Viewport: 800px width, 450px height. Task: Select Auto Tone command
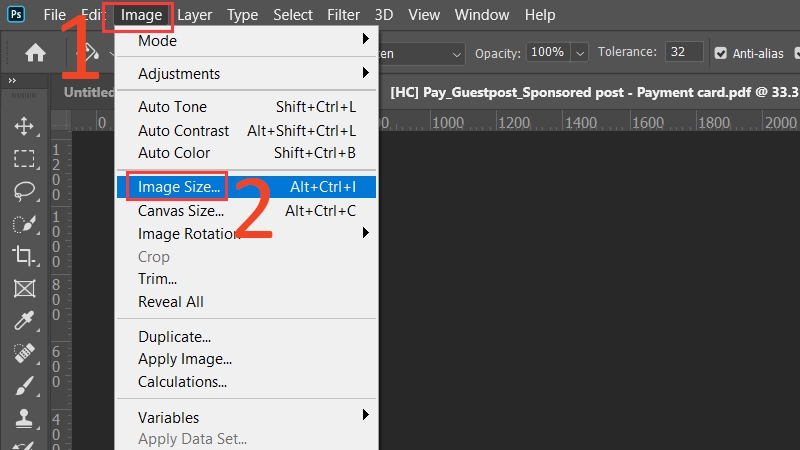[x=172, y=107]
